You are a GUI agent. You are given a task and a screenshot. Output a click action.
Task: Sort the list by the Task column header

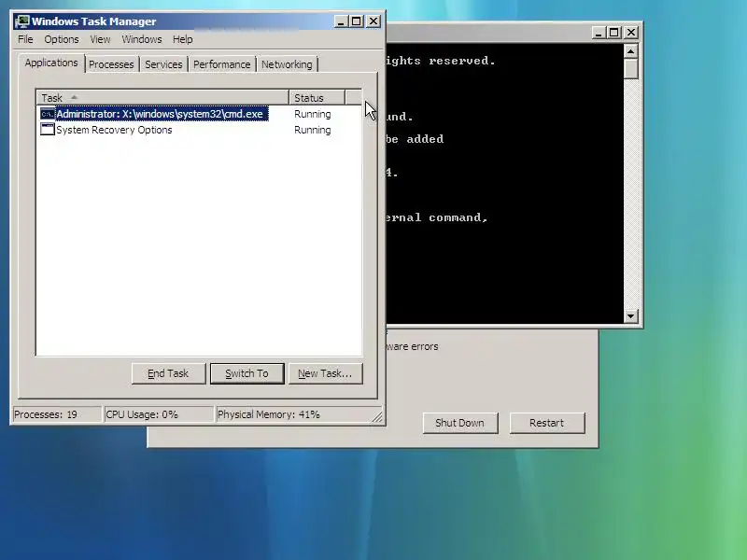(x=162, y=98)
